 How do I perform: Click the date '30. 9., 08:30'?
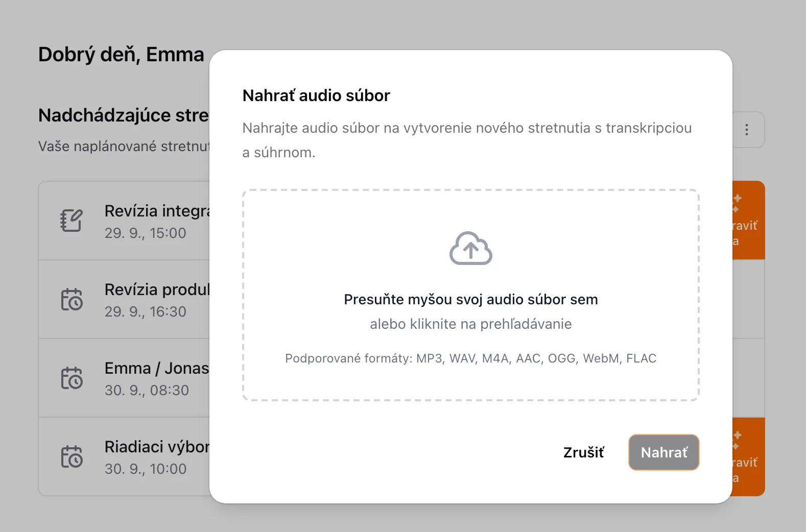147,391
